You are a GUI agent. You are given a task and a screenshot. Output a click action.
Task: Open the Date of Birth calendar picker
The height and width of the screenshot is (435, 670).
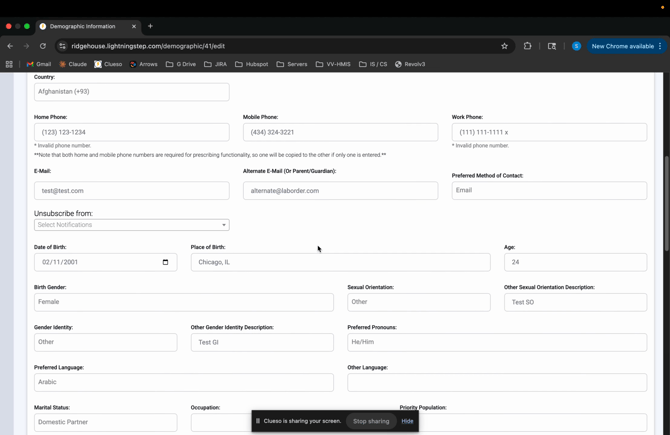tap(165, 262)
